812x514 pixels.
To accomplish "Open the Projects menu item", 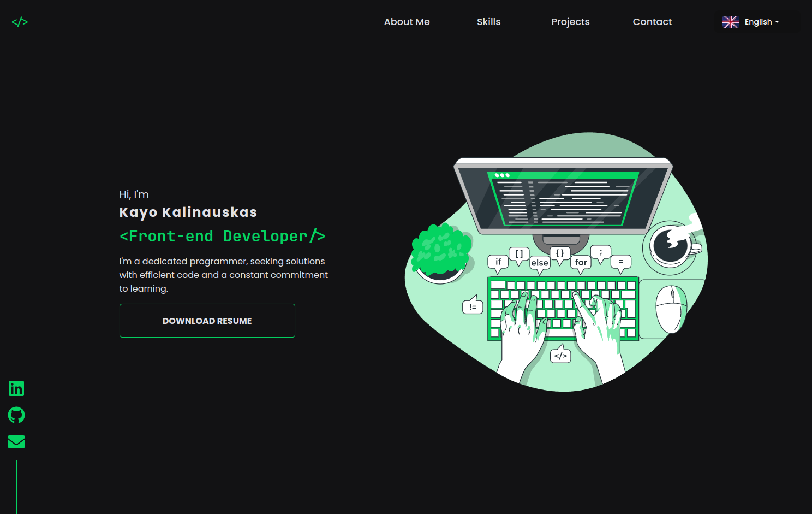I will coord(570,22).
